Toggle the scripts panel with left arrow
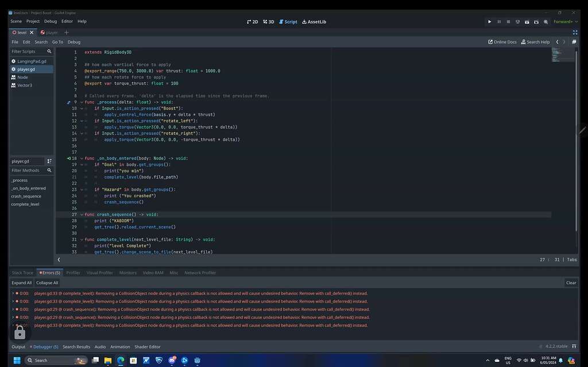The height and width of the screenshot is (367, 588). [x=59, y=260]
